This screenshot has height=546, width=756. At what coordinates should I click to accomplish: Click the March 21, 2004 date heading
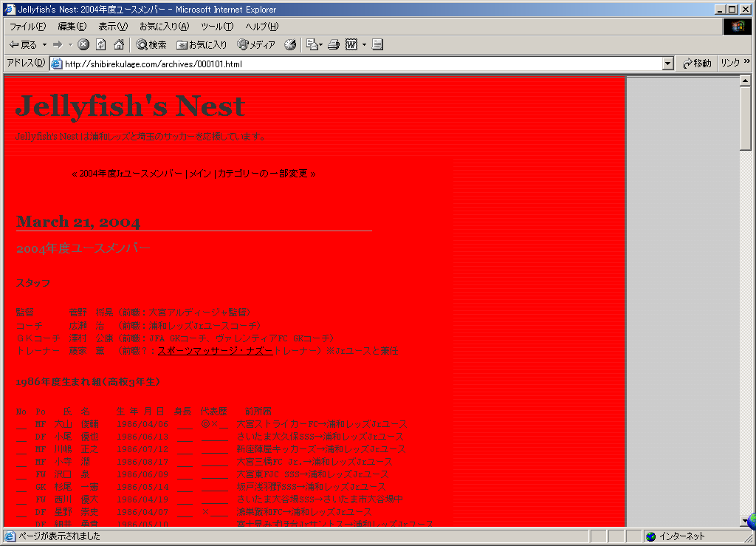pyautogui.click(x=78, y=222)
